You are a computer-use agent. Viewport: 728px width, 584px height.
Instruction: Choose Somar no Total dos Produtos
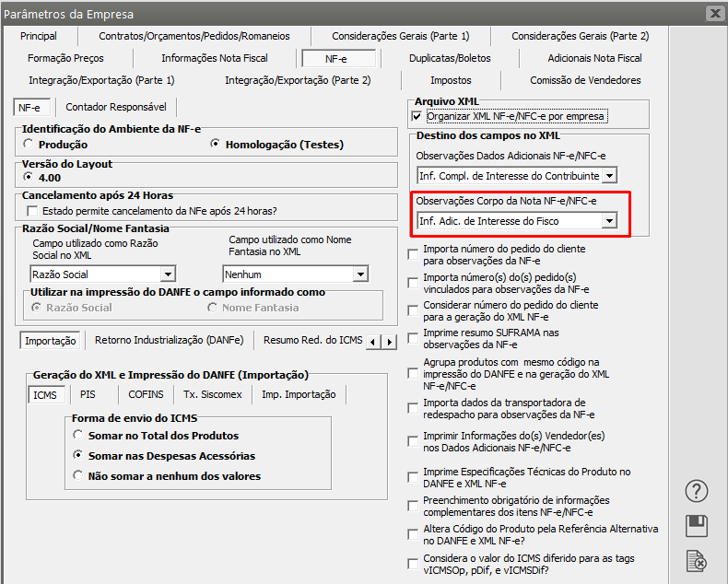[x=78, y=436]
